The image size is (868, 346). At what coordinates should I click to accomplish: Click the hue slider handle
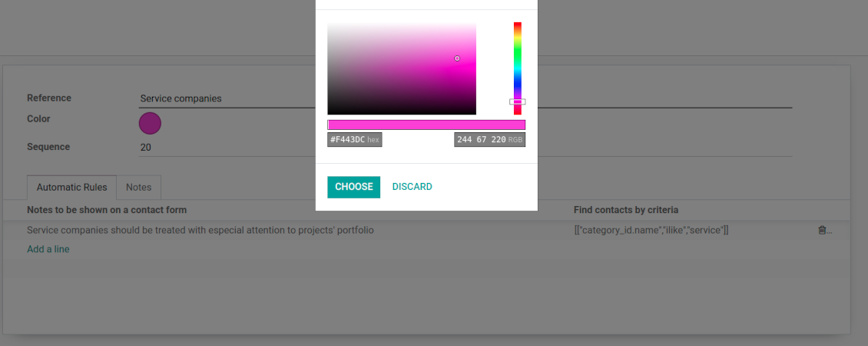pyautogui.click(x=518, y=101)
